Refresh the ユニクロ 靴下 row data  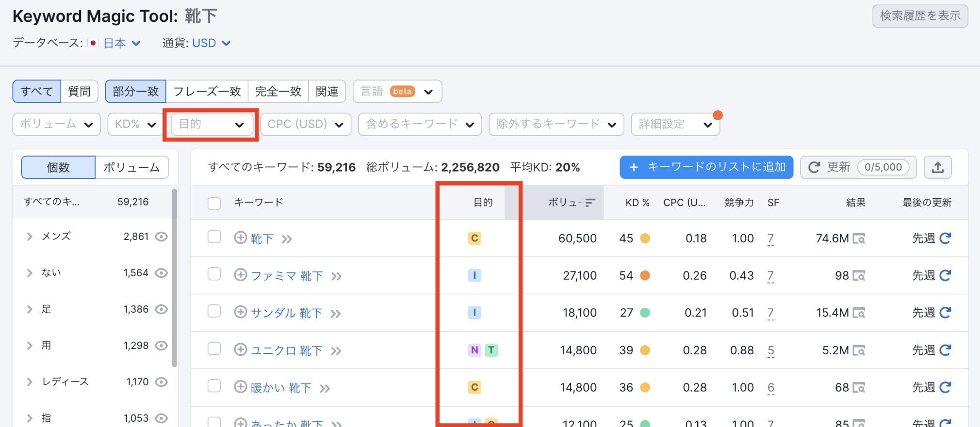[x=945, y=350]
